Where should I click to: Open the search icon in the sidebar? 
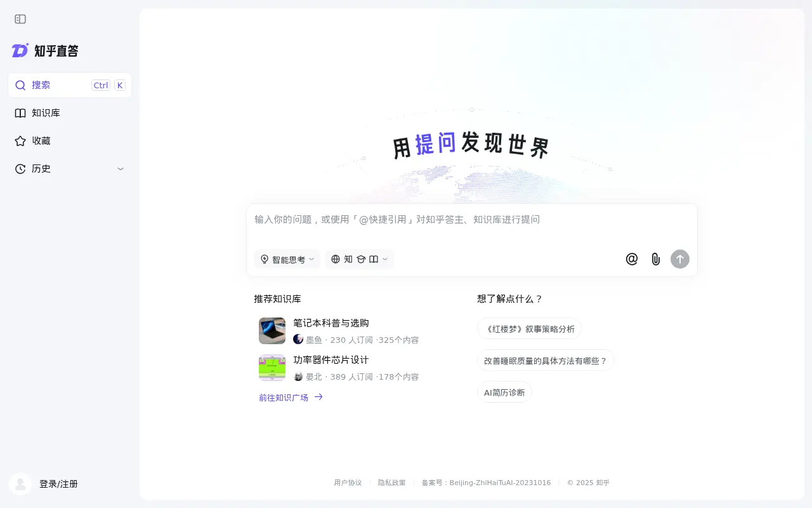pyautogui.click(x=20, y=85)
